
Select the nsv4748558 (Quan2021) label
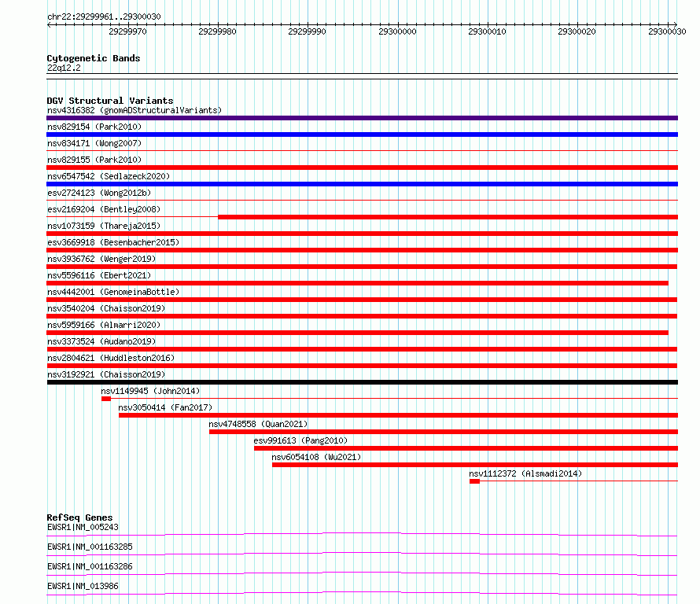click(258, 424)
